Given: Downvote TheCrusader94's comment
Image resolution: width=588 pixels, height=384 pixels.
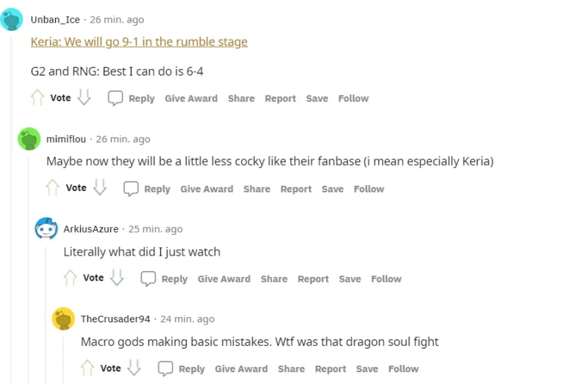Looking at the screenshot, I should pos(135,369).
